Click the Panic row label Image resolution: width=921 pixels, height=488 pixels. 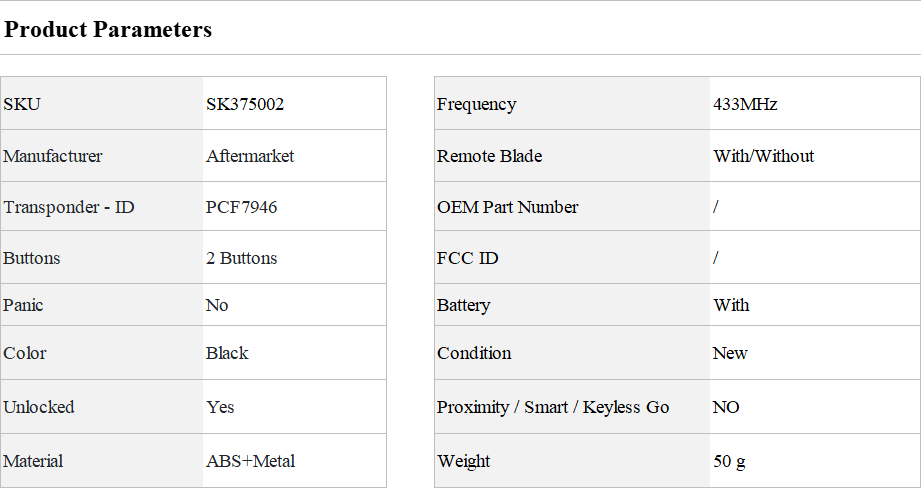24,305
